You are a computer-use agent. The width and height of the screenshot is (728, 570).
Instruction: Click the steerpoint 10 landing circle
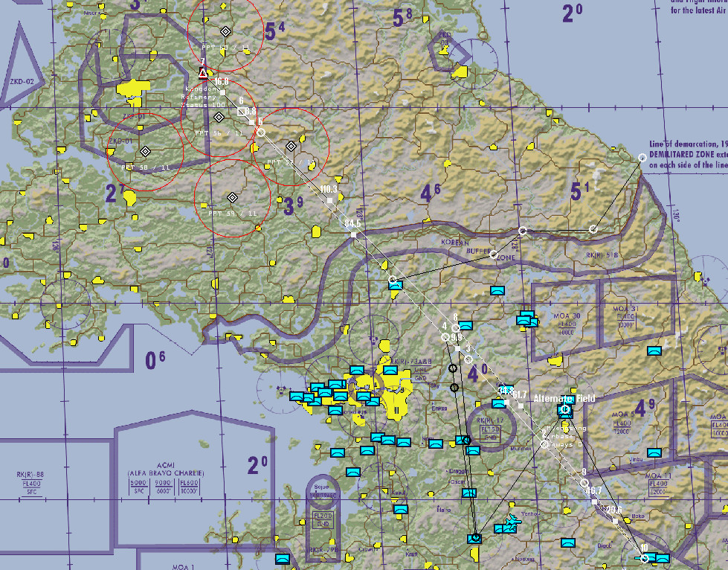pyautogui.click(x=645, y=558)
